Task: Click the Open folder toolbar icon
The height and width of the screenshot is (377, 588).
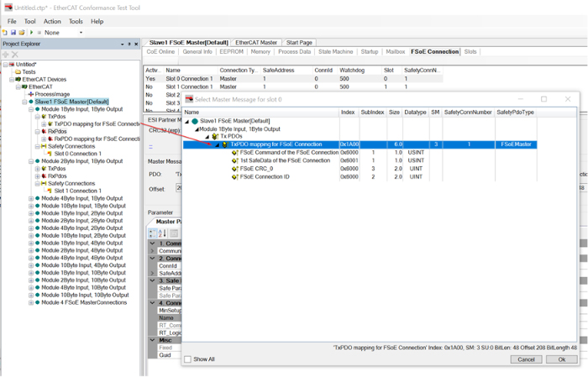Action: tap(22, 33)
